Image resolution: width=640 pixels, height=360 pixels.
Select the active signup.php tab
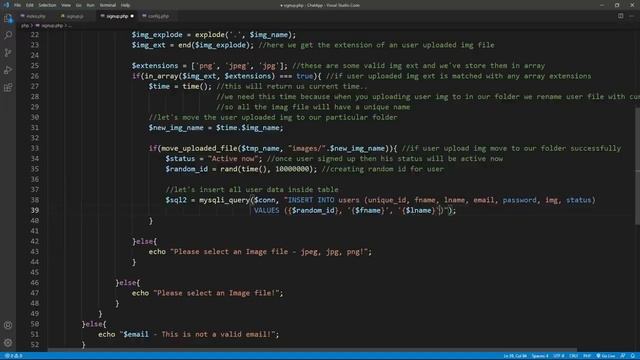pyautogui.click(x=116, y=16)
